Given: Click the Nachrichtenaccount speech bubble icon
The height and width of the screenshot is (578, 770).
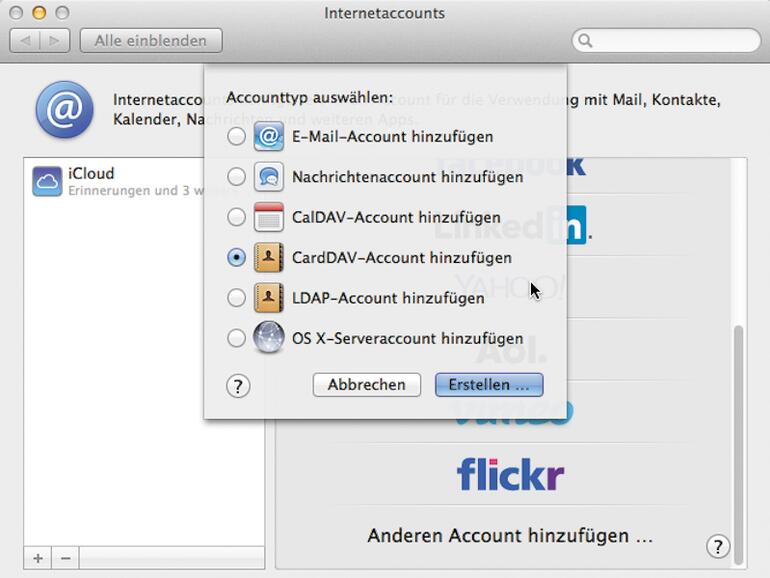Looking at the screenshot, I should 269,177.
